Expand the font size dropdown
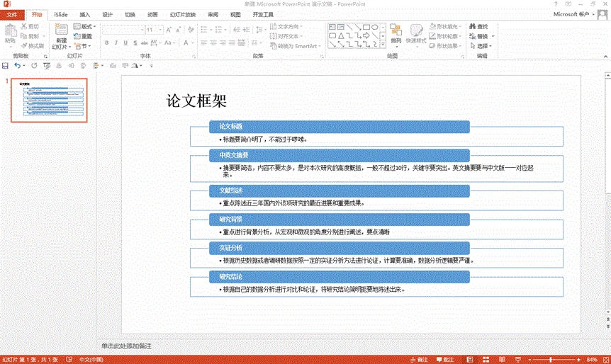The height and width of the screenshot is (364, 611). coord(160,30)
